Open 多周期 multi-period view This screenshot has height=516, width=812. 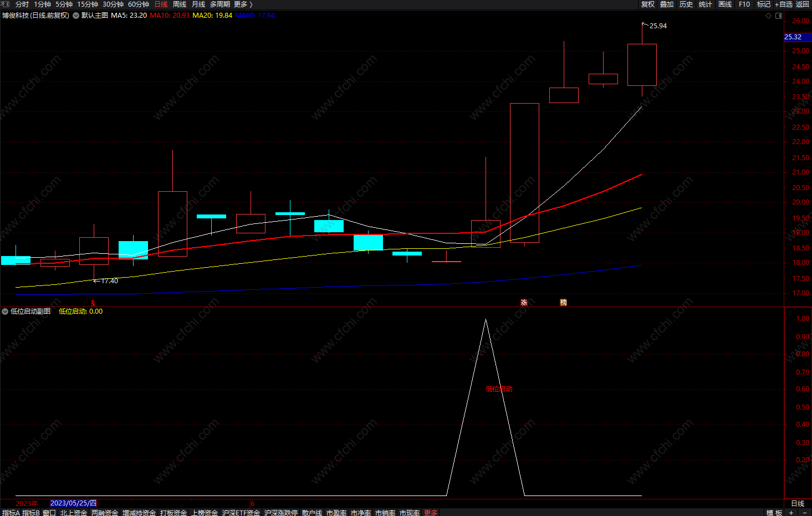tap(220, 4)
